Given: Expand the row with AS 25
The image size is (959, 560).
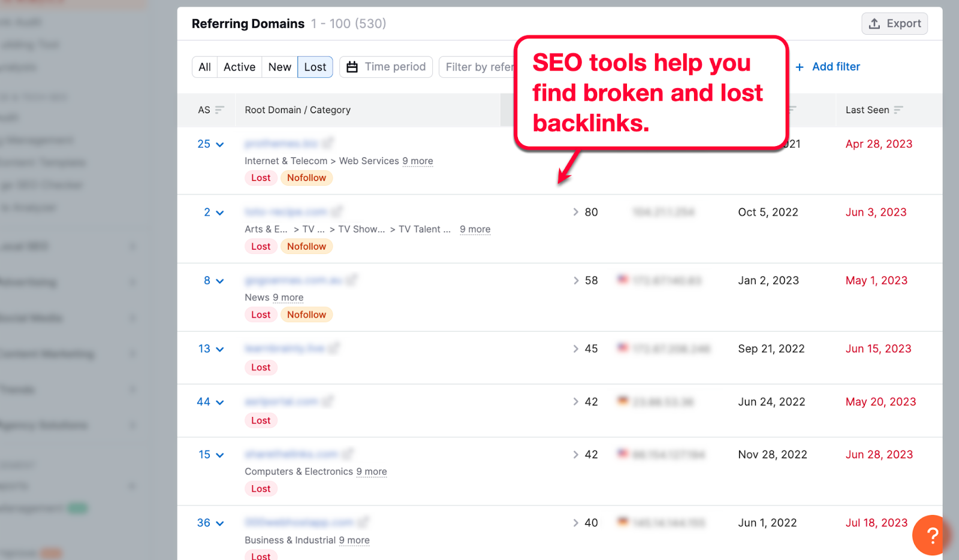Looking at the screenshot, I should click(x=219, y=144).
